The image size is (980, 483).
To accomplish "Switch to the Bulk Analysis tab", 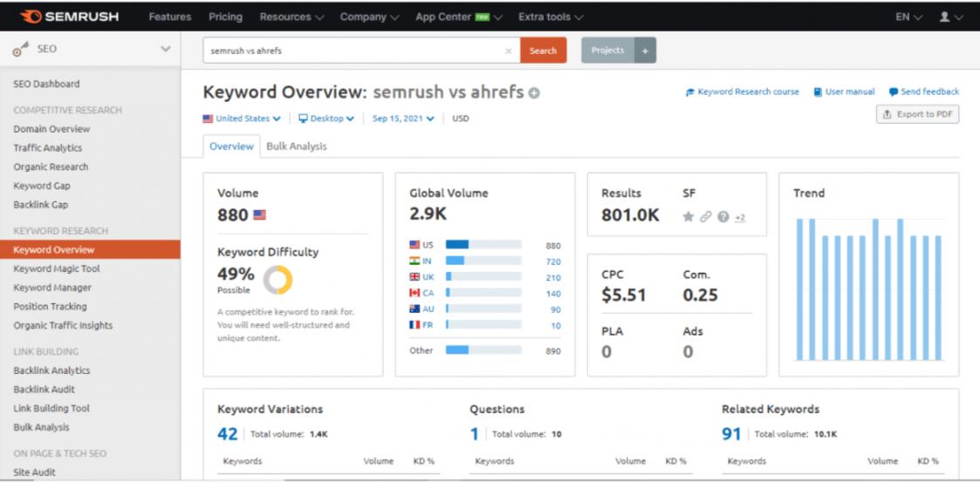I will pyautogui.click(x=296, y=146).
